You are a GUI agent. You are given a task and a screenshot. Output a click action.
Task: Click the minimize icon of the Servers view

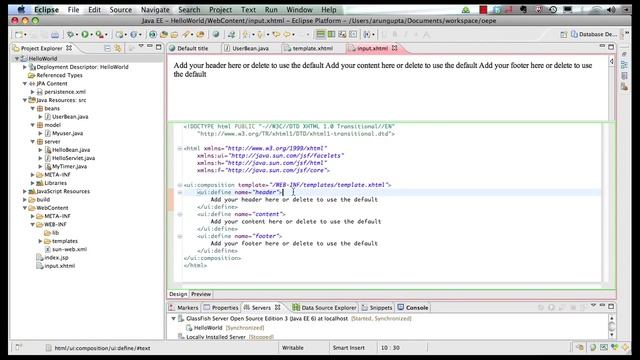[x=602, y=306]
